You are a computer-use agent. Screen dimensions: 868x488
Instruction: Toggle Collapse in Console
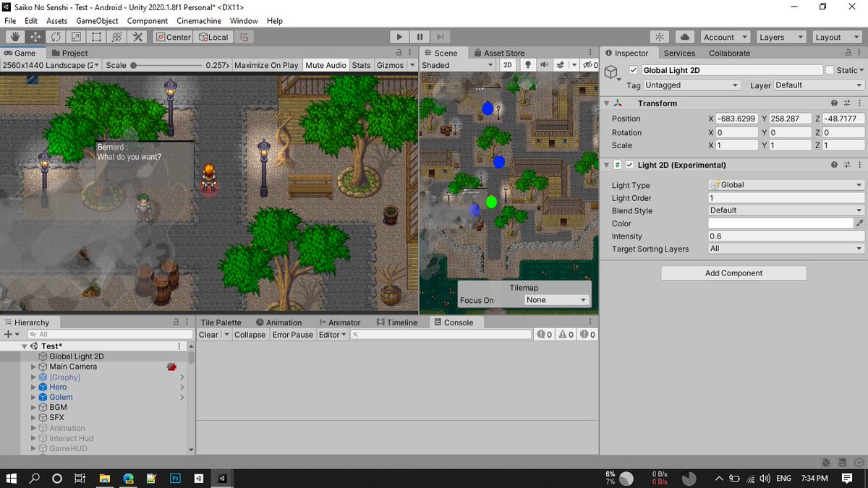click(x=250, y=335)
